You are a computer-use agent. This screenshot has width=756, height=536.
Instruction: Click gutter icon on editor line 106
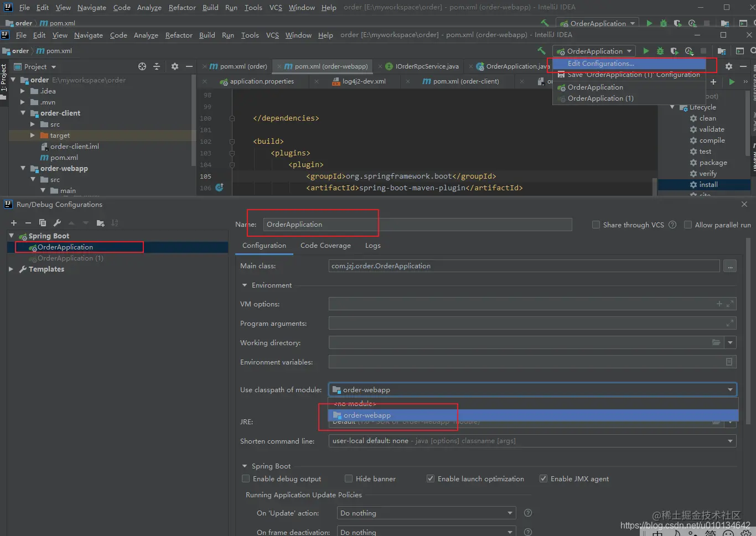click(x=219, y=188)
